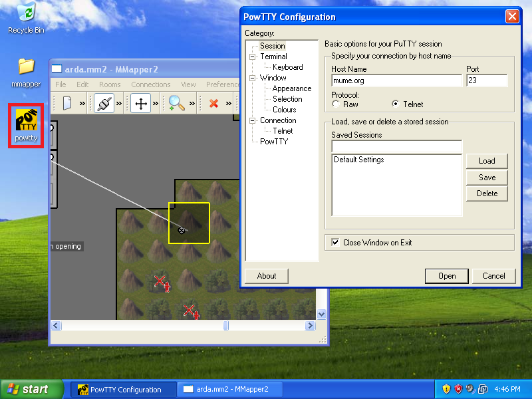Select Connection category in tree
Image resolution: width=532 pixels, height=399 pixels.
click(x=278, y=120)
